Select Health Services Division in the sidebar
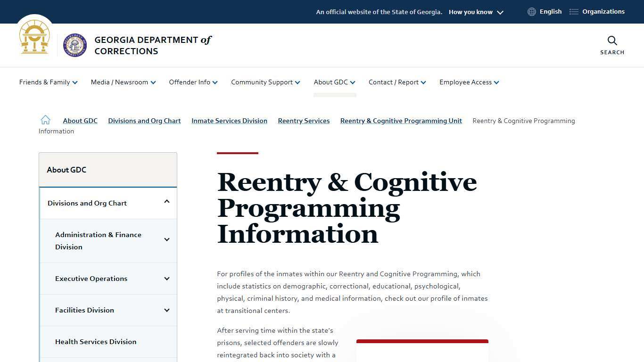 coord(96,342)
